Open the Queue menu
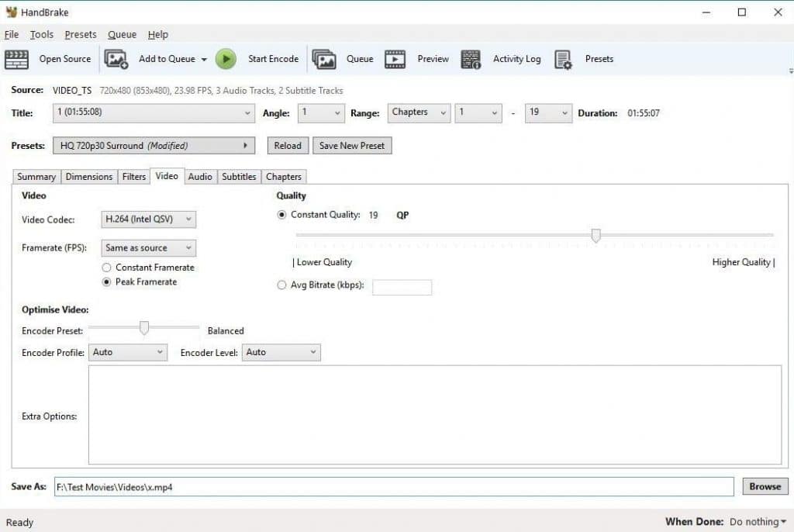This screenshot has height=532, width=794. tap(122, 34)
